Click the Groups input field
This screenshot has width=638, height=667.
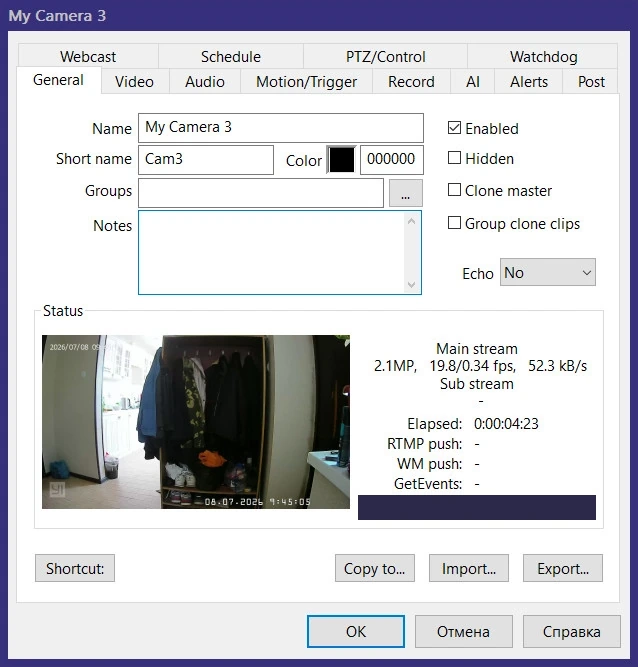pos(261,193)
